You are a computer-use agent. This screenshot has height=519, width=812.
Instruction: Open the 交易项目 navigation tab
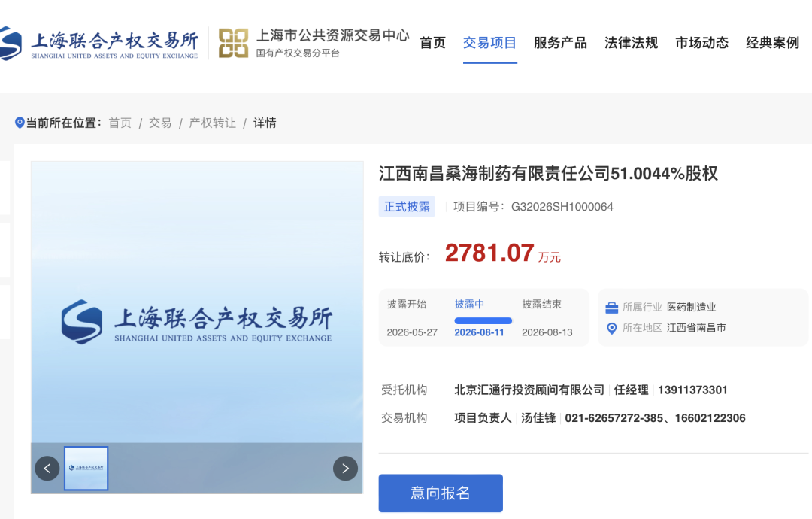(489, 42)
